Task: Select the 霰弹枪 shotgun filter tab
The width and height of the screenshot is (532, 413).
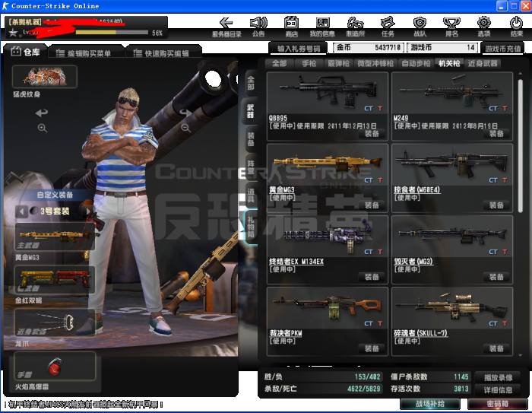Action: click(339, 64)
